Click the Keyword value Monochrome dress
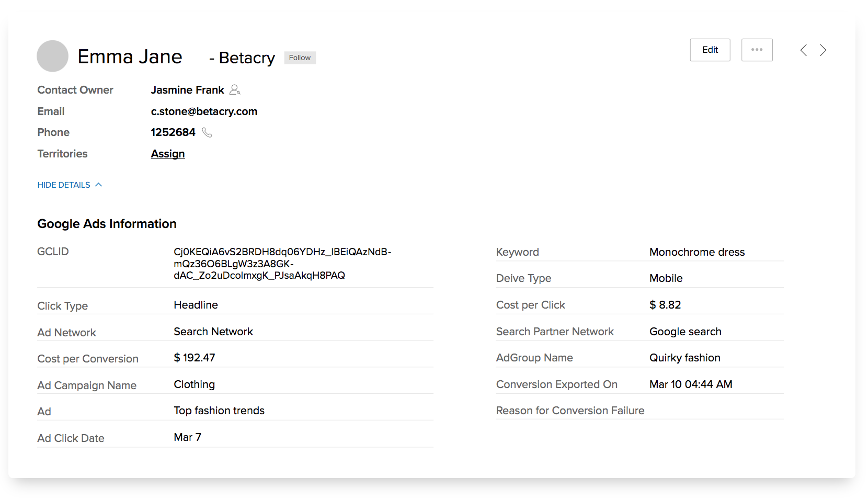 coord(696,252)
